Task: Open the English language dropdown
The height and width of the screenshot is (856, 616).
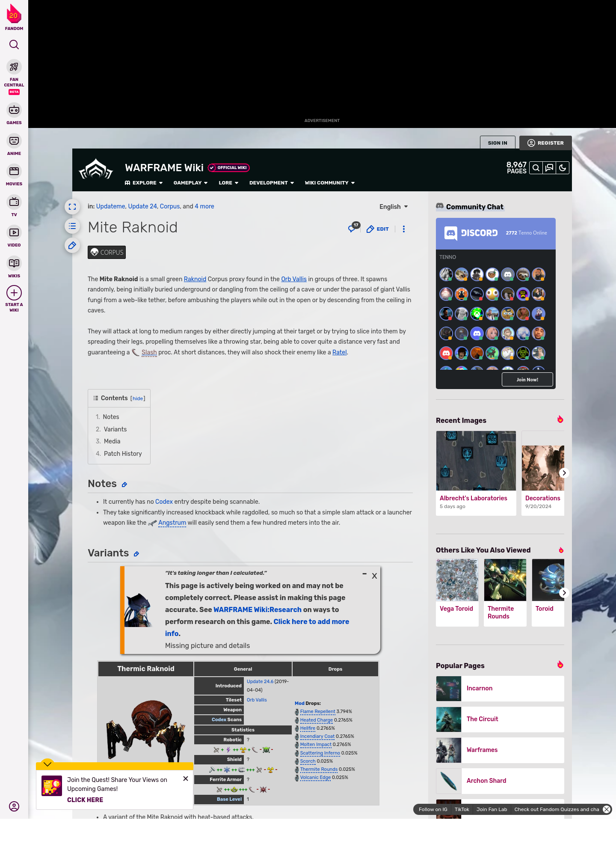Action: click(x=394, y=207)
